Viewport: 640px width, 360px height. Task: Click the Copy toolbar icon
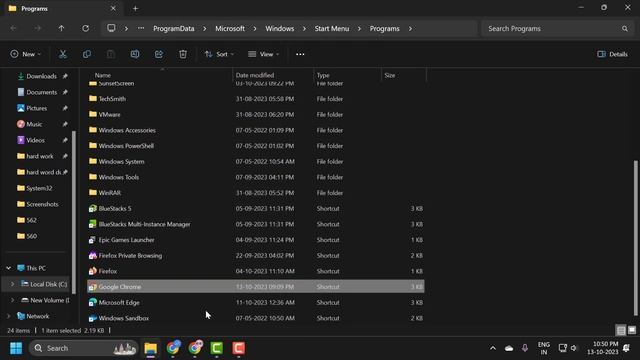[x=87, y=54]
